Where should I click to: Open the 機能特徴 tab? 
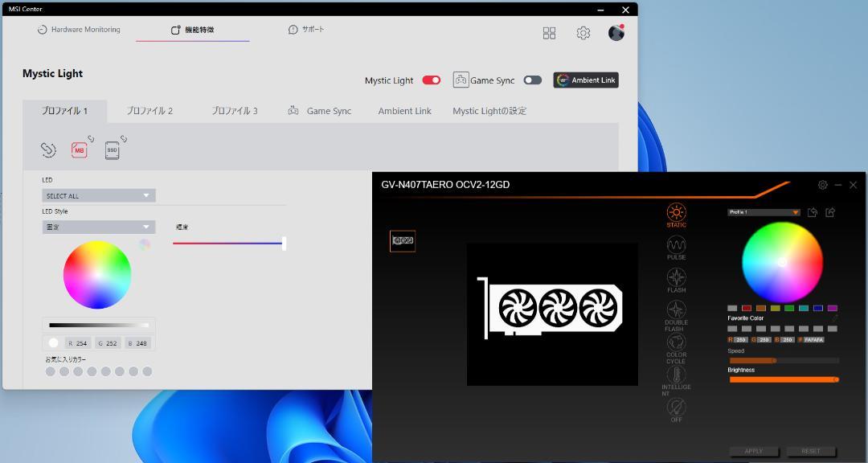coord(193,30)
